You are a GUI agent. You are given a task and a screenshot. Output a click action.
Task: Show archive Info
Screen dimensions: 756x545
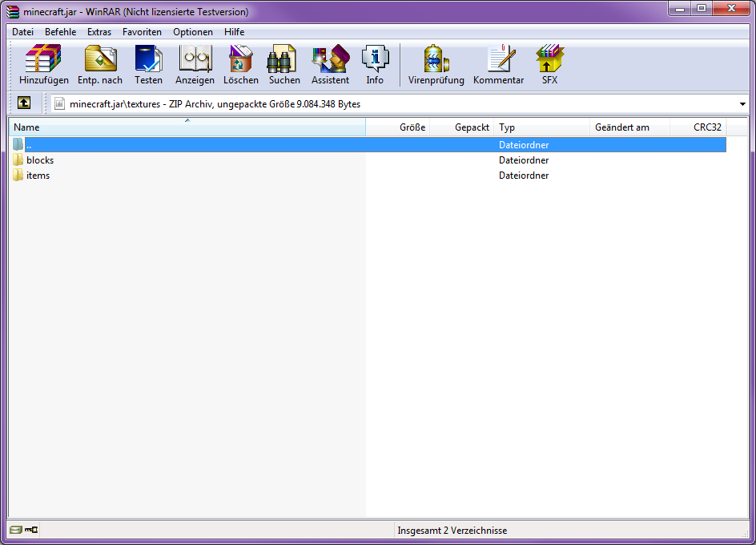pyautogui.click(x=375, y=58)
